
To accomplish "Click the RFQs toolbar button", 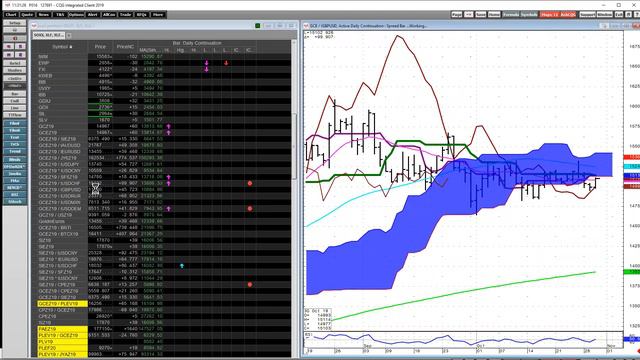I will click(x=142, y=15).
